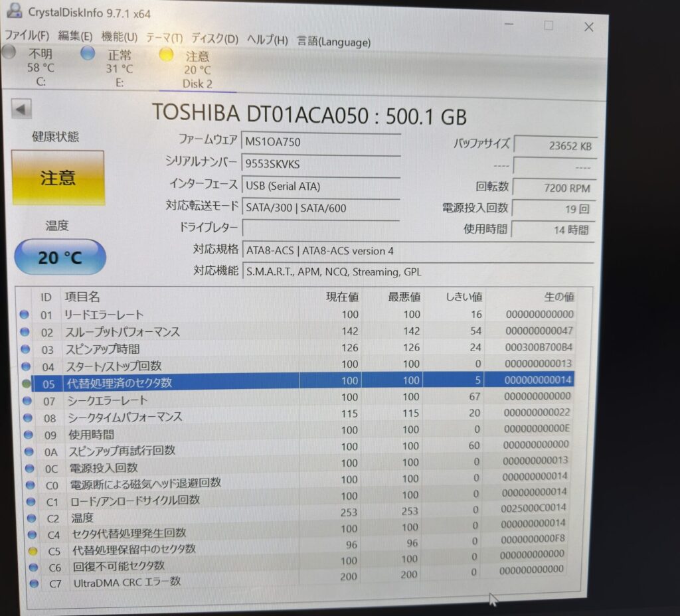680x616 pixels.
Task: Click the CrystalDiskInfo app icon in title bar
Action: [x=15, y=11]
